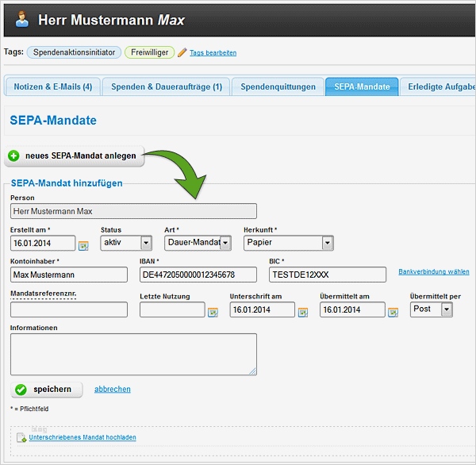Click the SEPA-Mandat hinzufügen heading
The height and width of the screenshot is (465, 476).
point(67,183)
